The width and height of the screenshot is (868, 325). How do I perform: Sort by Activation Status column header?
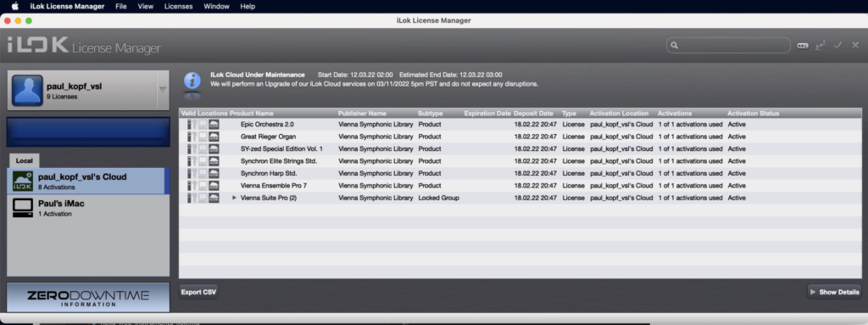pyautogui.click(x=754, y=113)
